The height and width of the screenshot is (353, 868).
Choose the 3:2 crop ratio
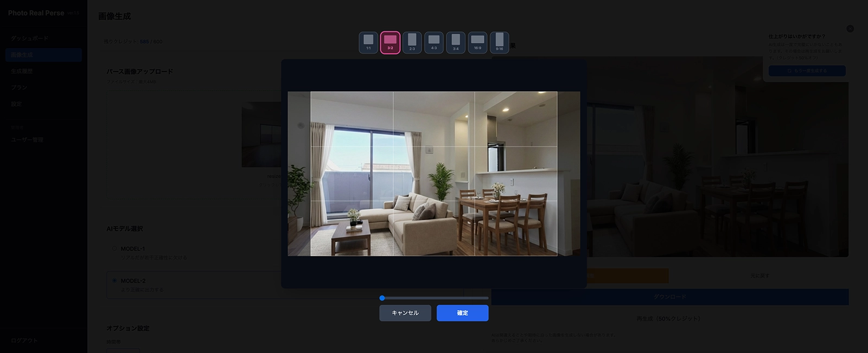coord(390,42)
